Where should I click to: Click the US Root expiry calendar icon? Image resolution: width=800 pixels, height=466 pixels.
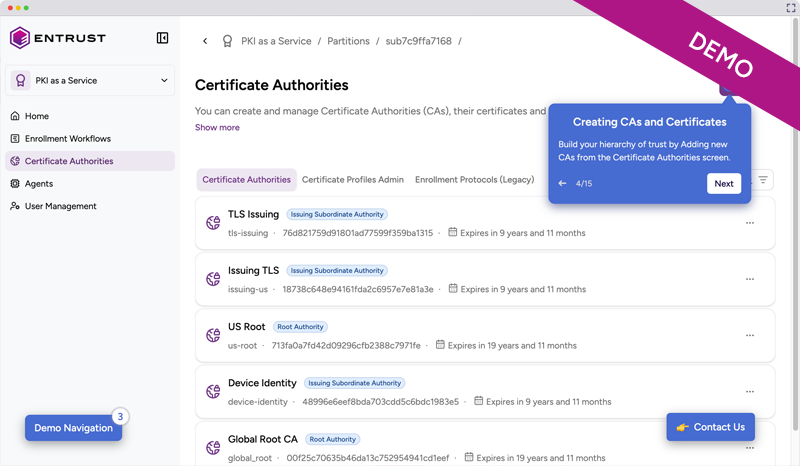[x=440, y=345]
